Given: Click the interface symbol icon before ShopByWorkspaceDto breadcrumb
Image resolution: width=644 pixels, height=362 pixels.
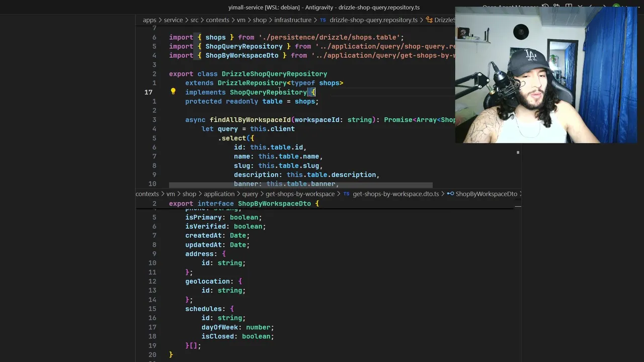Looking at the screenshot, I should [450, 194].
